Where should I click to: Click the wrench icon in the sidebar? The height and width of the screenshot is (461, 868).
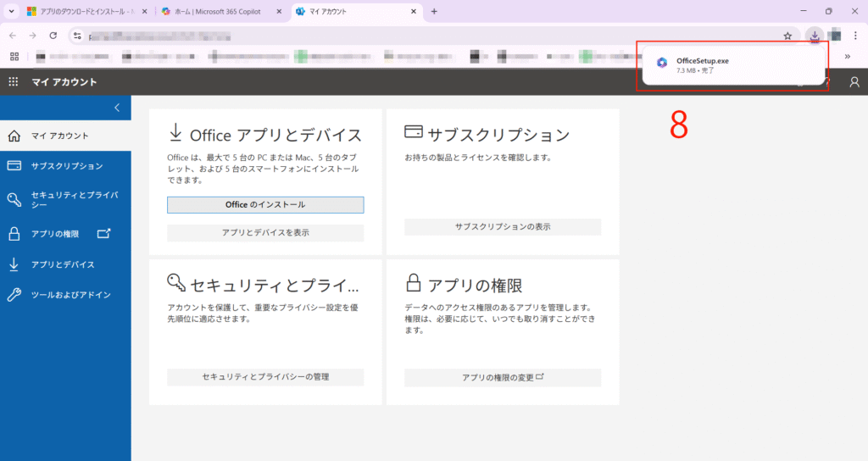pos(14,295)
